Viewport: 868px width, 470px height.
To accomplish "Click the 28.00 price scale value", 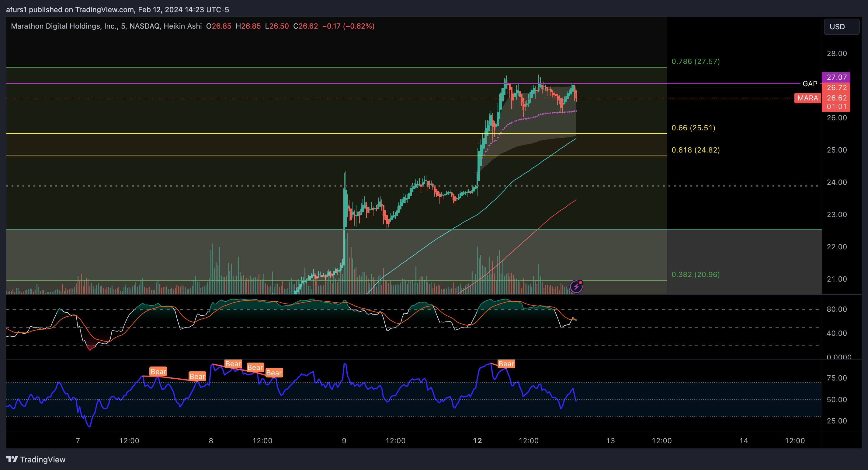I will [x=837, y=54].
